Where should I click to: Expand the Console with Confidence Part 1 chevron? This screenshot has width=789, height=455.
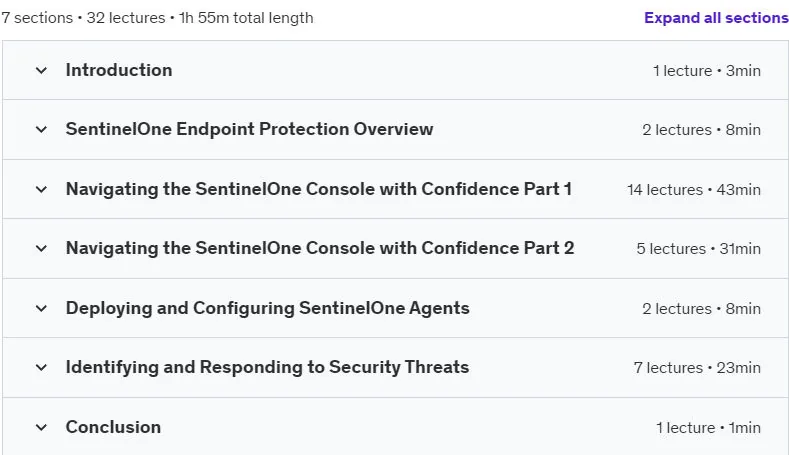[41, 189]
